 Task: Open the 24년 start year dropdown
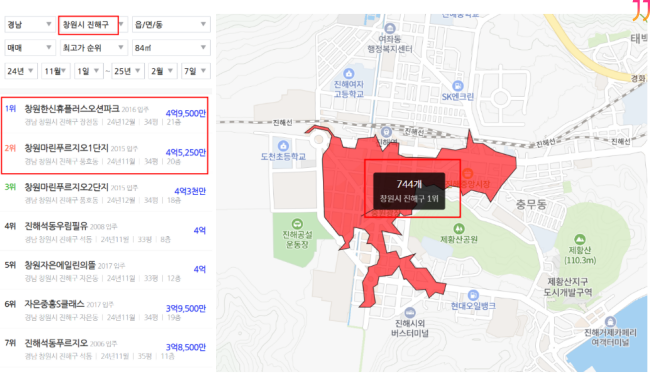point(21,71)
